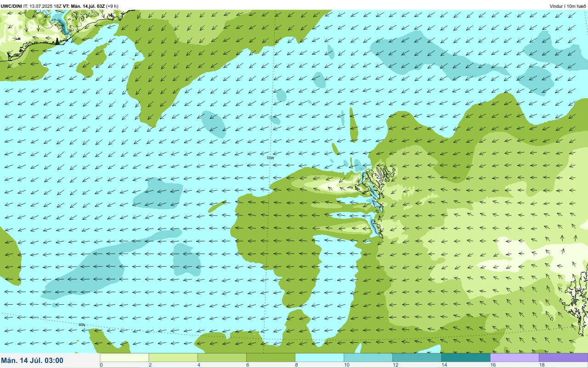The image size is (588, 368).
Task: Click the '10W' longitude label on the map
Action: [271, 158]
